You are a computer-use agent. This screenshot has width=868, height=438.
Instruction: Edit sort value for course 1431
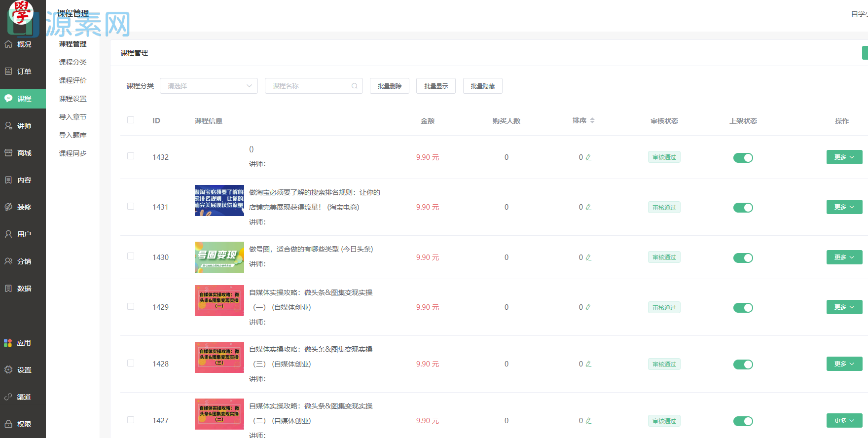(x=588, y=207)
